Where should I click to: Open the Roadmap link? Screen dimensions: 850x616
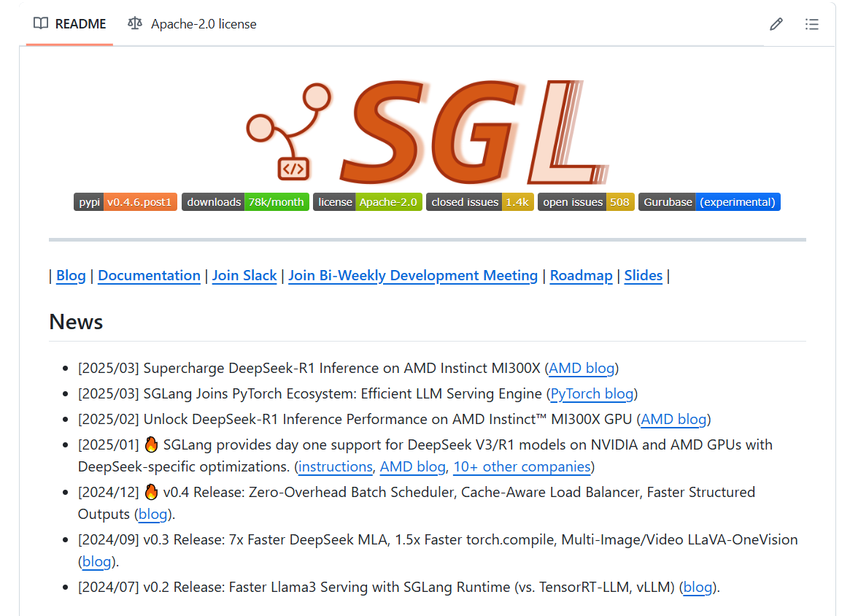point(581,275)
